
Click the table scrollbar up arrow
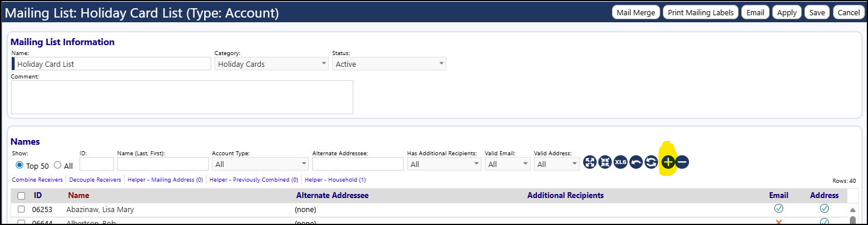pos(852,209)
